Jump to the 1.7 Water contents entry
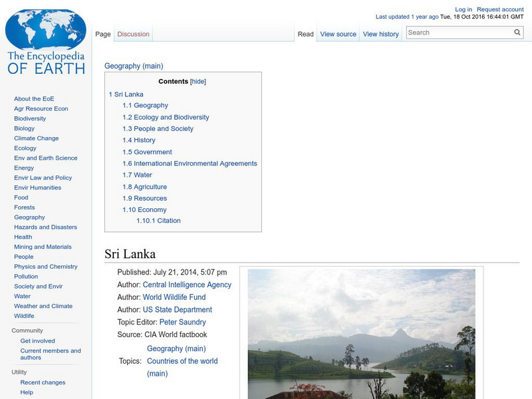This screenshot has width=532, height=399. (138, 175)
